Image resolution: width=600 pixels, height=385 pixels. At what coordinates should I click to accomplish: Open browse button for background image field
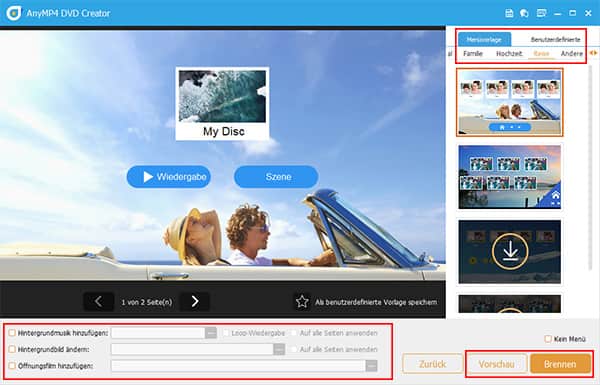click(279, 349)
